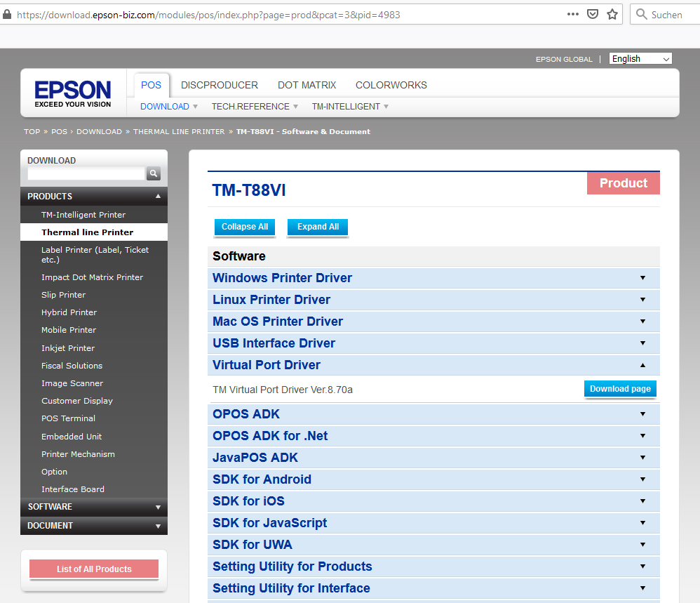
Task: Collapse the PRODUCTS sidebar section
Action: coord(94,197)
